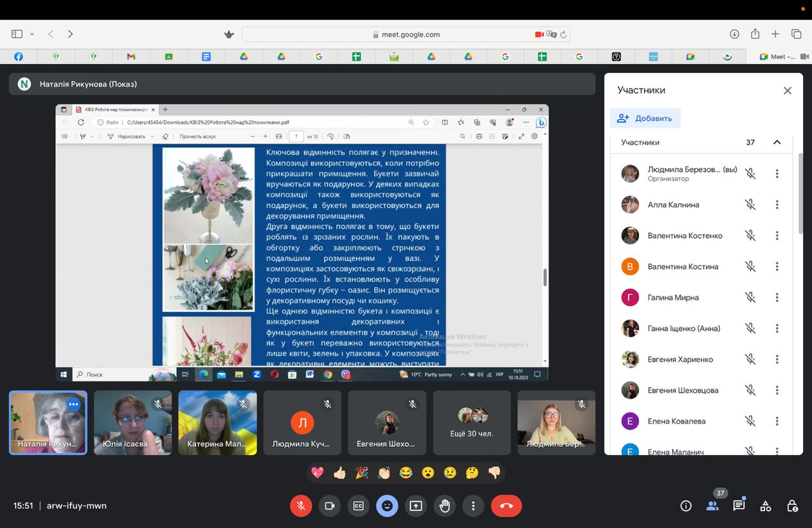Switch to the black question mark tab
Image resolution: width=812 pixels, height=528 pixels.
pos(617,56)
